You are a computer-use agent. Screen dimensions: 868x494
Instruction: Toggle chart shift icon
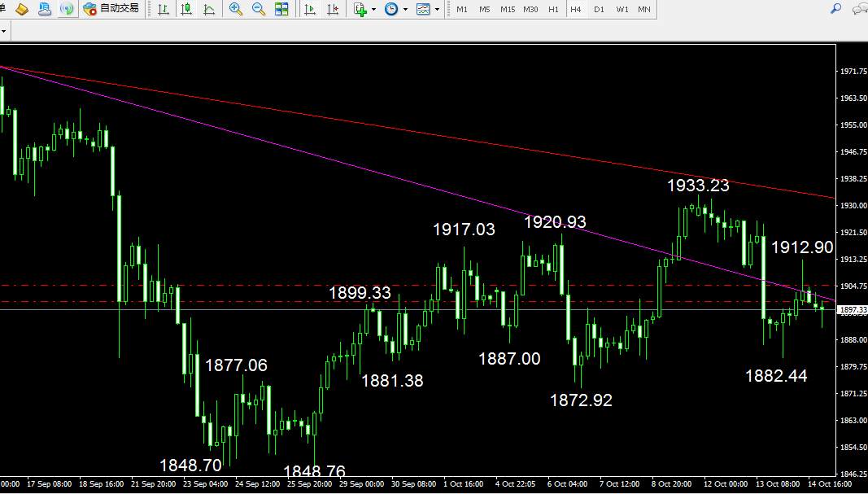333,9
